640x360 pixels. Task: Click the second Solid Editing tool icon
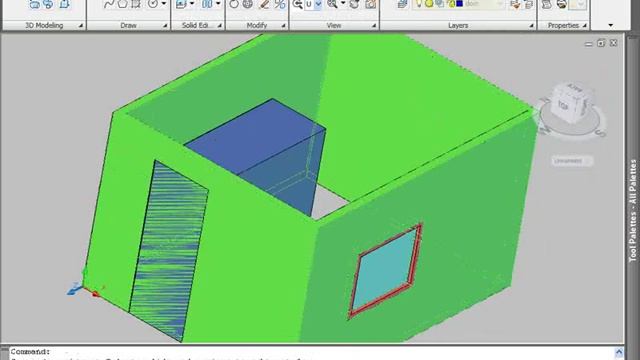[207, 4]
